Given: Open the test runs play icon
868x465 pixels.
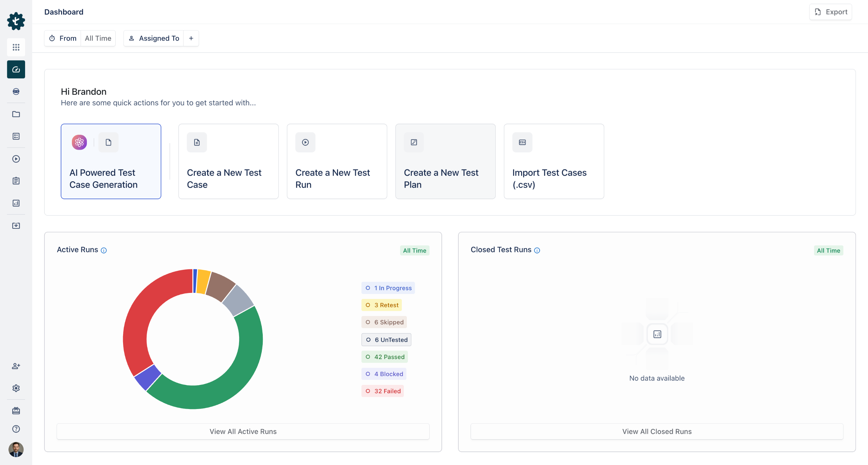Looking at the screenshot, I should (x=16, y=159).
